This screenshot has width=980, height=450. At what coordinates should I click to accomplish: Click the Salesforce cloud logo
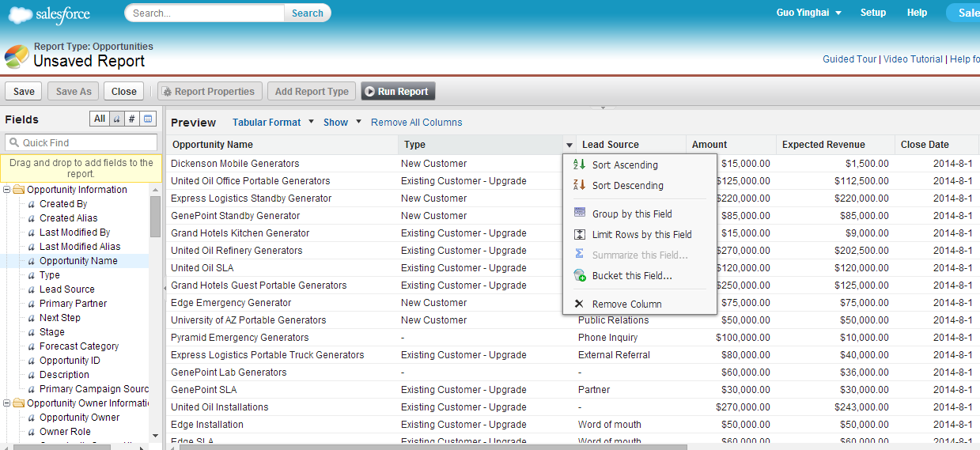pos(49,13)
